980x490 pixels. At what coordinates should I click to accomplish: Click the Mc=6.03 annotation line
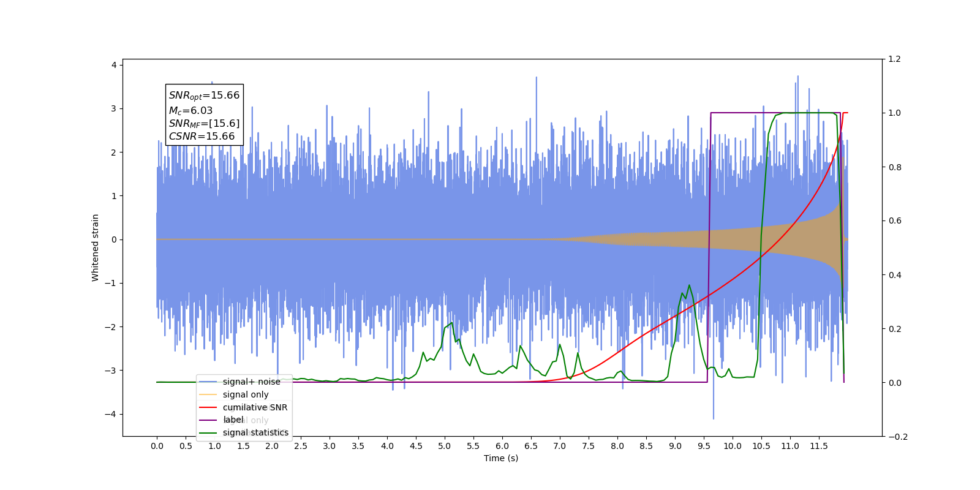[190, 110]
